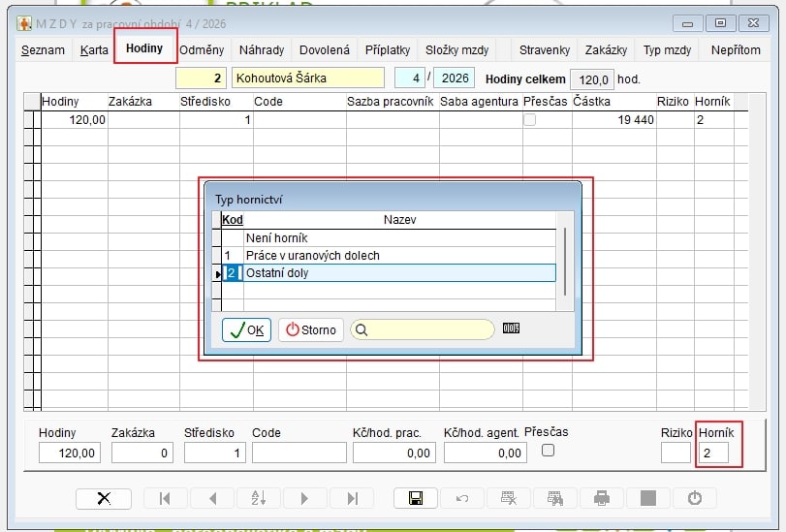
Task: Open the Dovolená tab
Action: pyautogui.click(x=325, y=50)
